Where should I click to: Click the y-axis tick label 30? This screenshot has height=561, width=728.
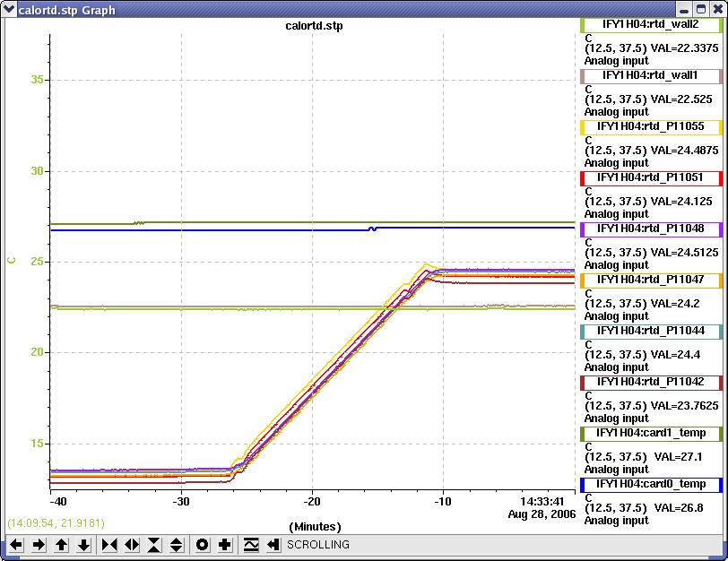pyautogui.click(x=37, y=171)
